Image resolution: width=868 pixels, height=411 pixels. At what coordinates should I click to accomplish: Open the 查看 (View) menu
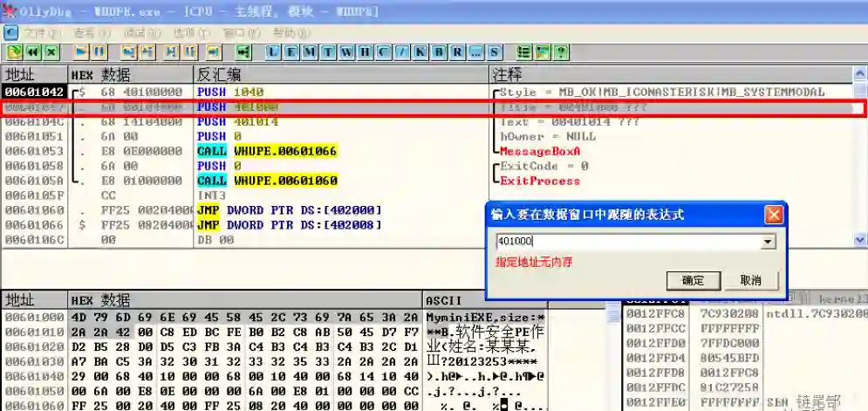[92, 32]
